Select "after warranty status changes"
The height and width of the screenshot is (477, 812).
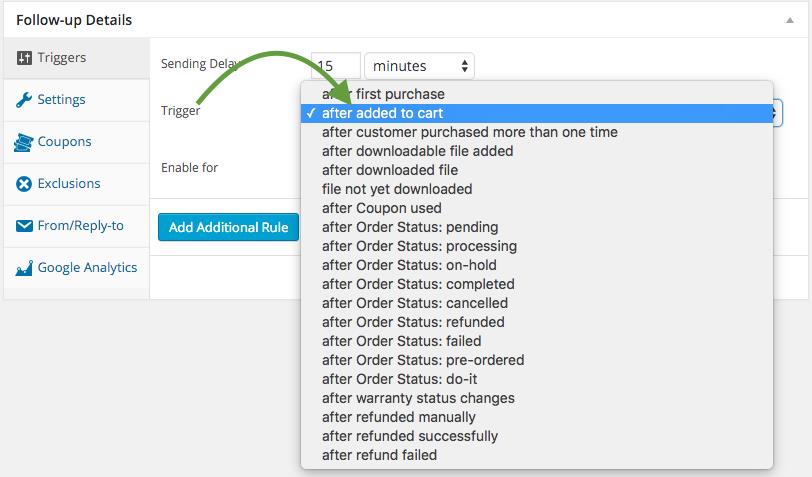point(418,398)
